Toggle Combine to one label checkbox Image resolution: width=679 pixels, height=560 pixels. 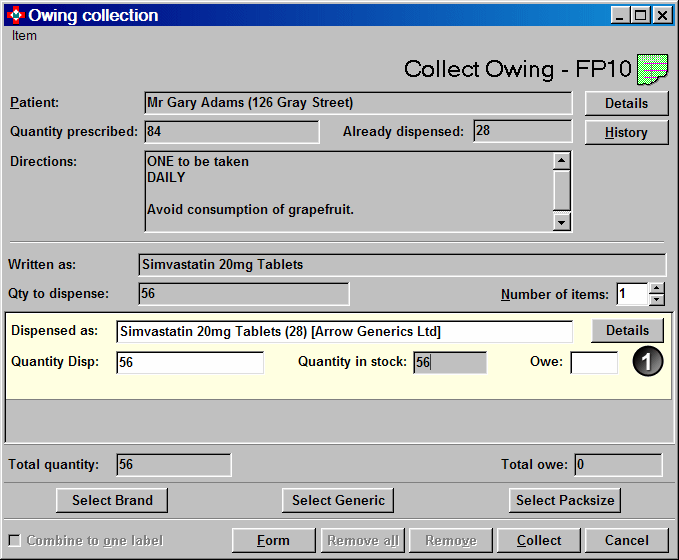[x=15, y=541]
